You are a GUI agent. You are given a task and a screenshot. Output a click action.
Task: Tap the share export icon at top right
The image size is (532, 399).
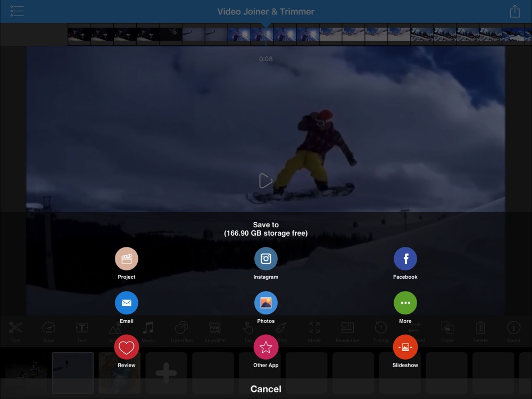[x=514, y=11]
